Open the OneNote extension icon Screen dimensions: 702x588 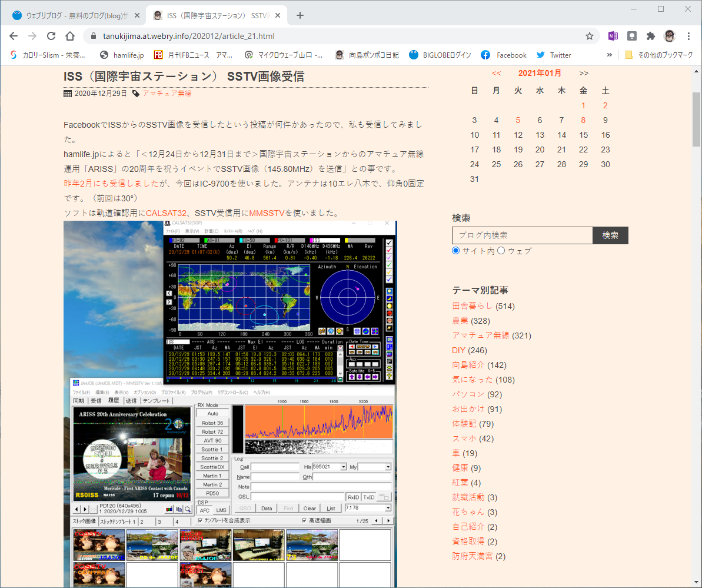pos(613,36)
